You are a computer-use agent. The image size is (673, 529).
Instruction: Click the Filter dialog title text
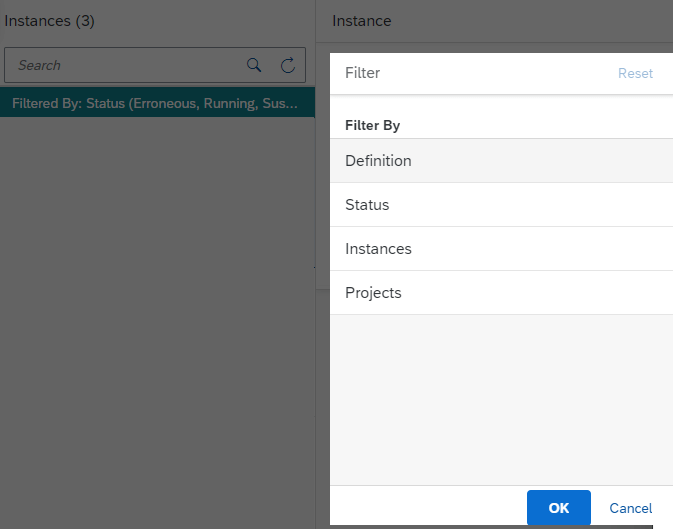(x=362, y=73)
